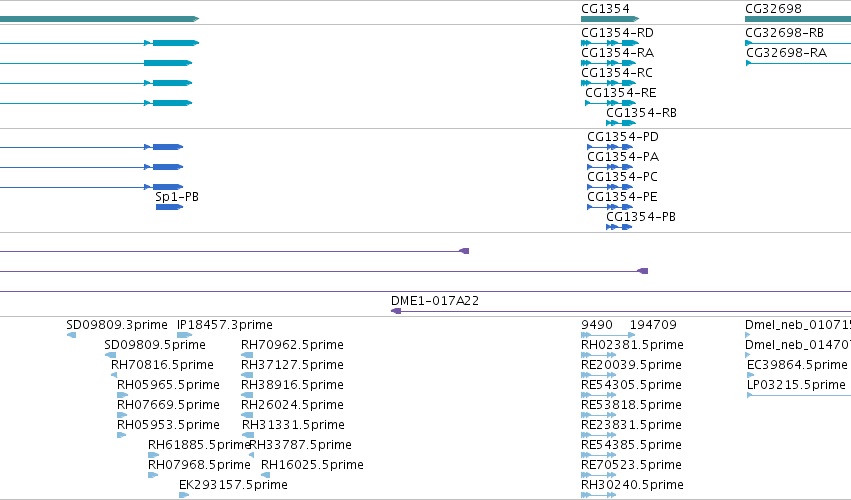The height and width of the screenshot is (500, 851).
Task: Select the CG32698-RA transcript label
Action: pos(786,53)
